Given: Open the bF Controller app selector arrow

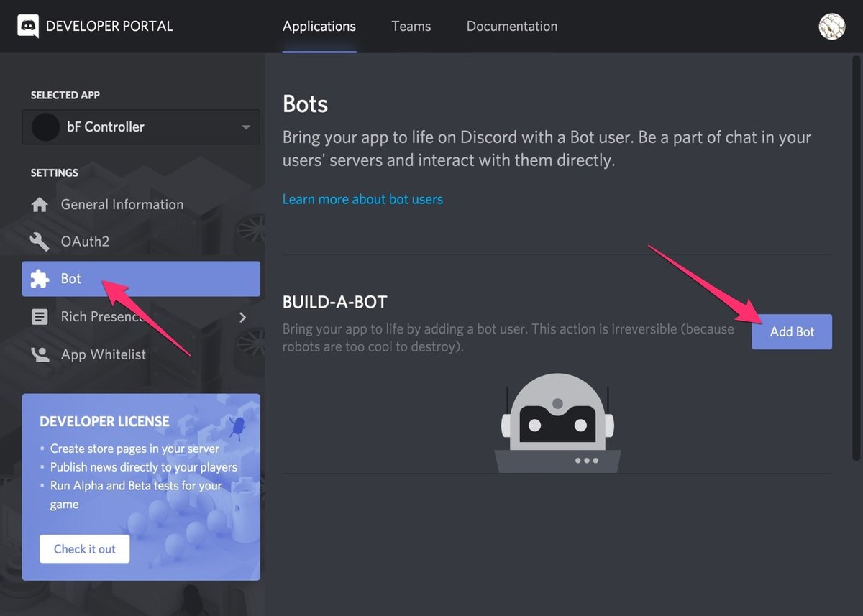Looking at the screenshot, I should pos(245,127).
